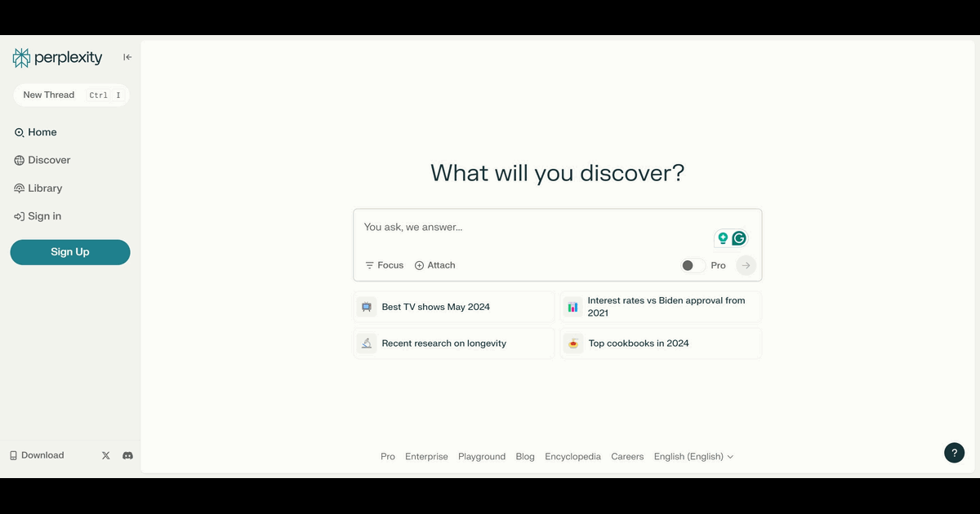Open Library in sidebar
The width and height of the screenshot is (980, 514).
coord(38,188)
